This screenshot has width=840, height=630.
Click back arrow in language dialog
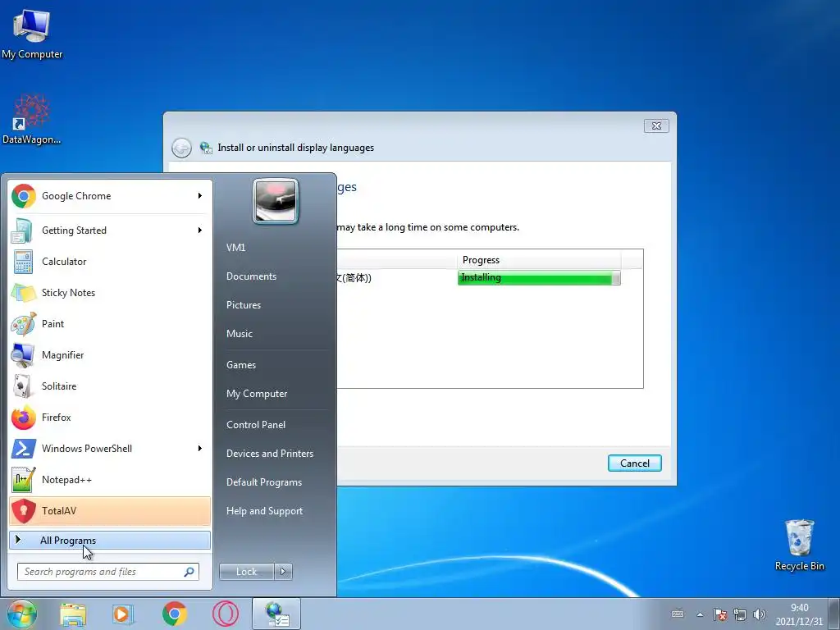[x=181, y=148]
